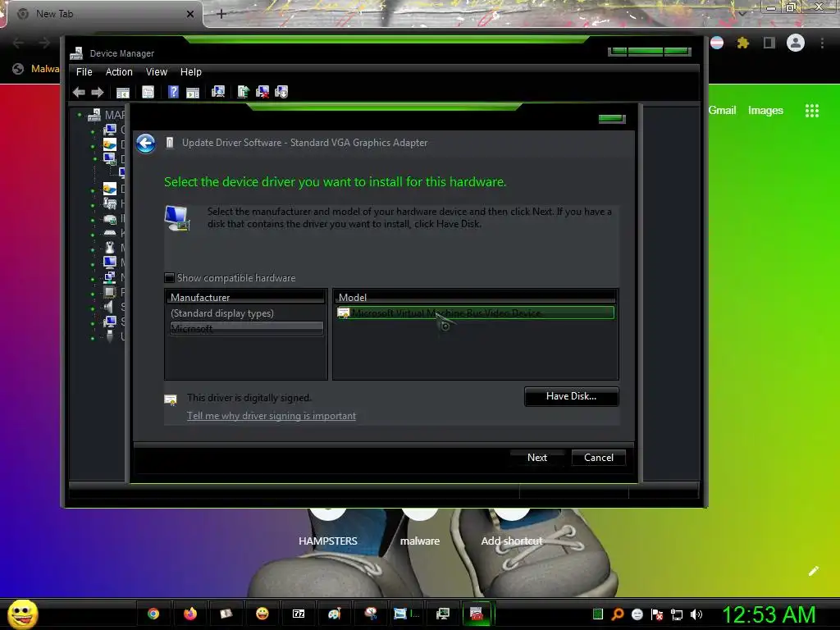Click the Action Center flag tray icon
Viewport: 840px width, 630px height.
click(x=657, y=614)
